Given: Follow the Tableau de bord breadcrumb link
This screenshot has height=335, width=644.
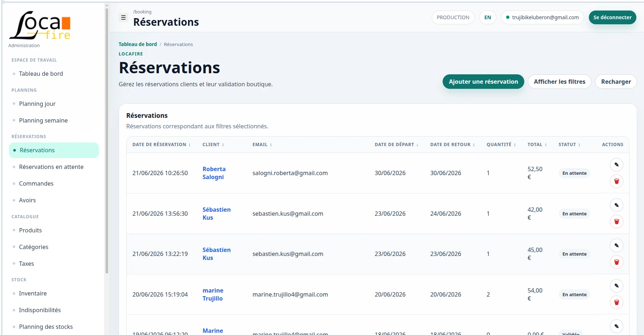Looking at the screenshot, I should click(138, 44).
